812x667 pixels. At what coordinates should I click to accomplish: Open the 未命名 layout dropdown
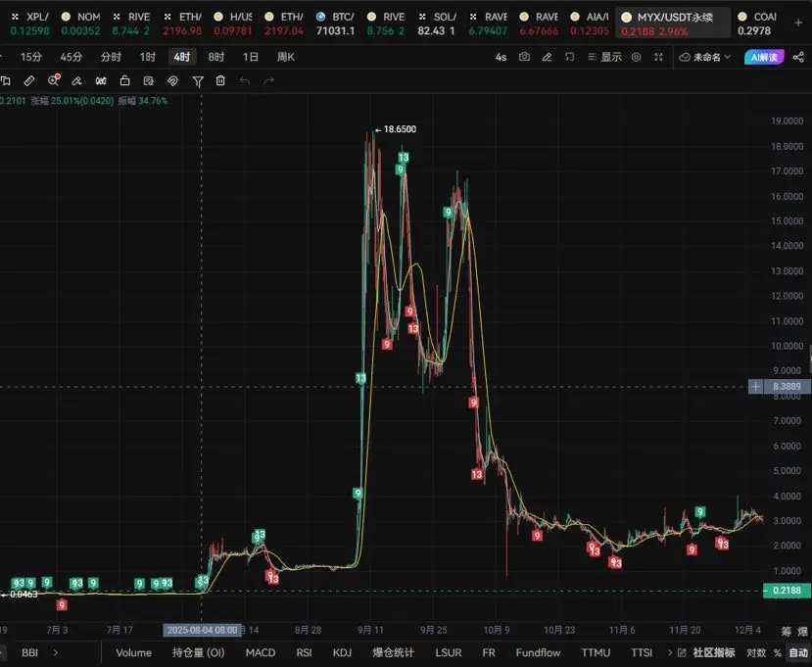pyautogui.click(x=705, y=57)
